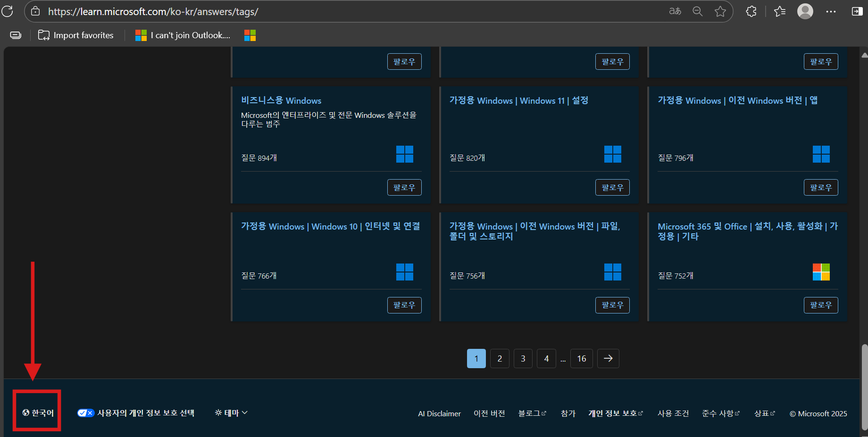Expand the 테마 theme dropdown
Image resolution: width=868 pixels, height=437 pixels.
[231, 413]
